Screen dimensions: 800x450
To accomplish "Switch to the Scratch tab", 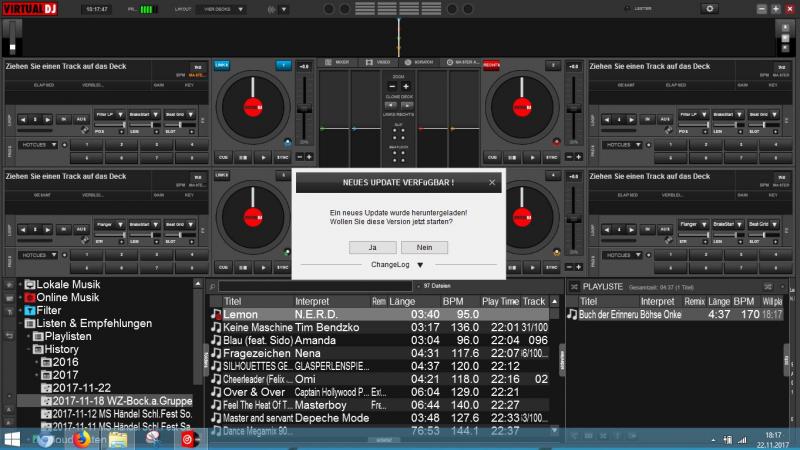I will pos(419,62).
